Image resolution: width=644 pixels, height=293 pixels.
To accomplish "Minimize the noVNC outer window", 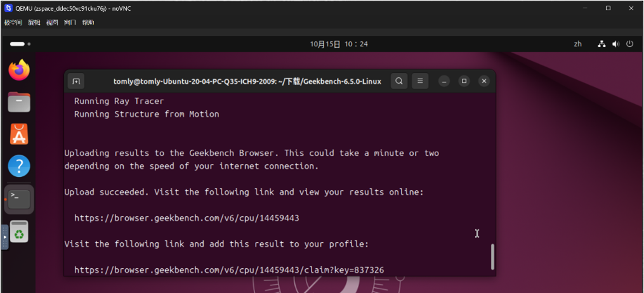I will click(585, 8).
